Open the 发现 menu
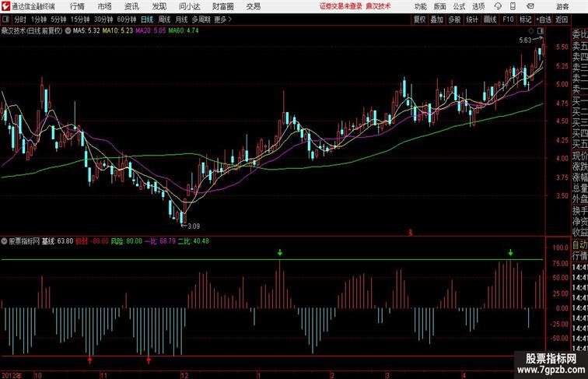 [x=159, y=6]
